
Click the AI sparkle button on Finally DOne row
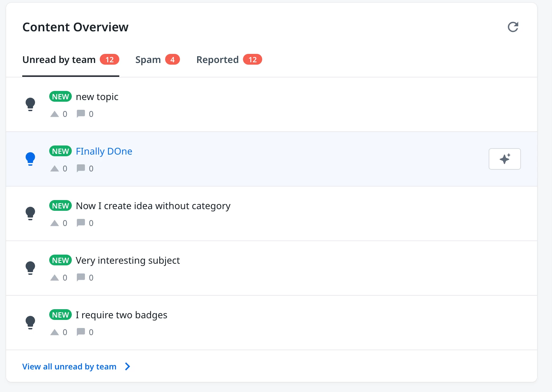[x=504, y=159]
